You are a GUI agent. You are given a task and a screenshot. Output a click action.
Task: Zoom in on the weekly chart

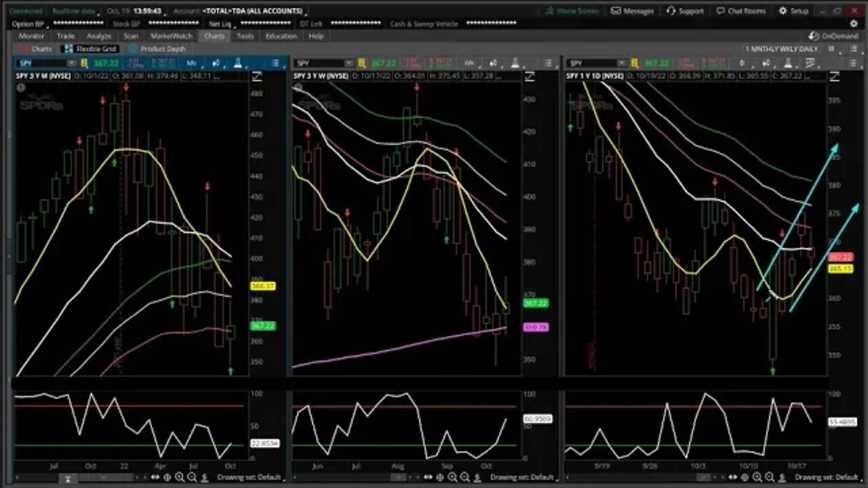pos(452,477)
